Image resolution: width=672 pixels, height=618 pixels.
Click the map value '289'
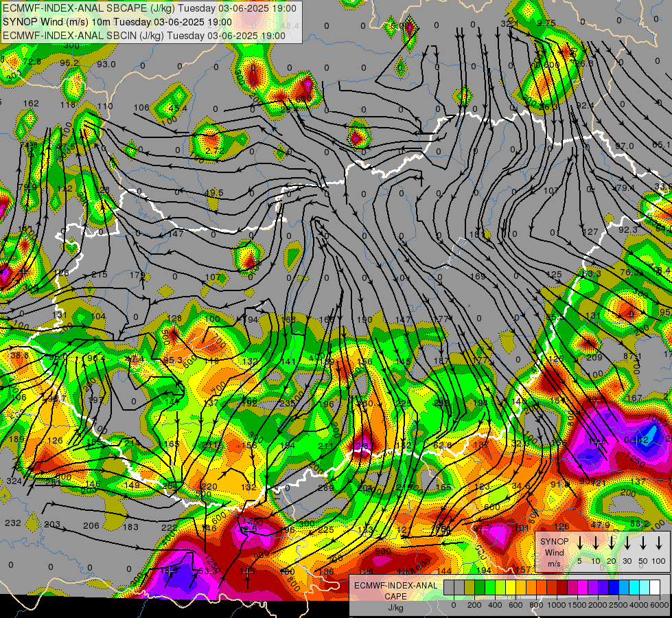pyautogui.click(x=326, y=488)
